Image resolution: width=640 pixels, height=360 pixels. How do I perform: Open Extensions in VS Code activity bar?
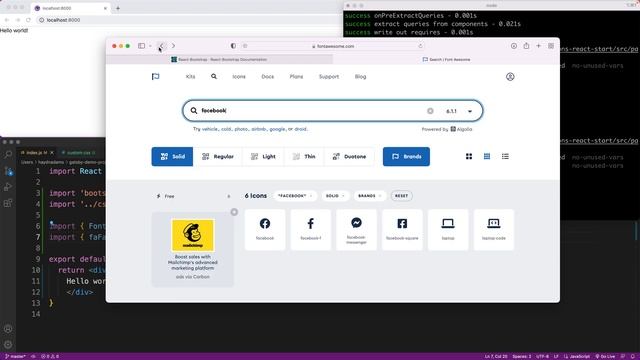pos(8,203)
